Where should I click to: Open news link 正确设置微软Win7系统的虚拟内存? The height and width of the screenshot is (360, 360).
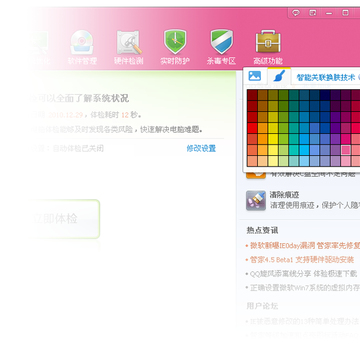point(305,287)
